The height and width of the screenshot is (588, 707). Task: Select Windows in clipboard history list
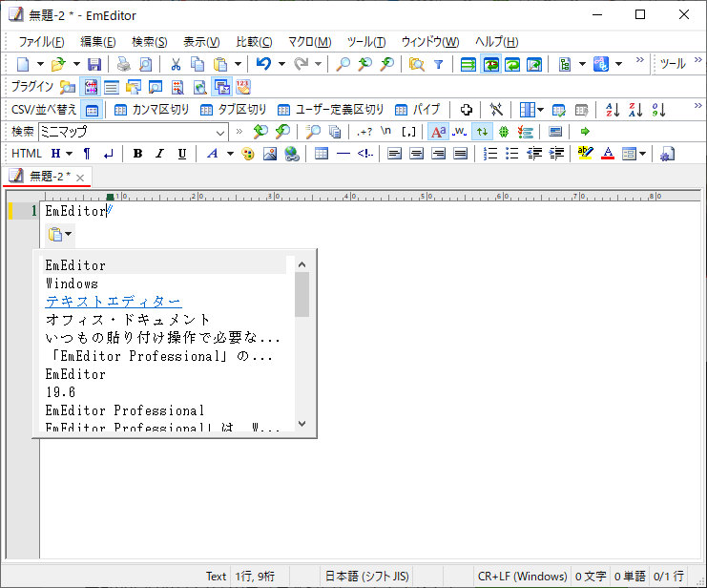point(73,283)
